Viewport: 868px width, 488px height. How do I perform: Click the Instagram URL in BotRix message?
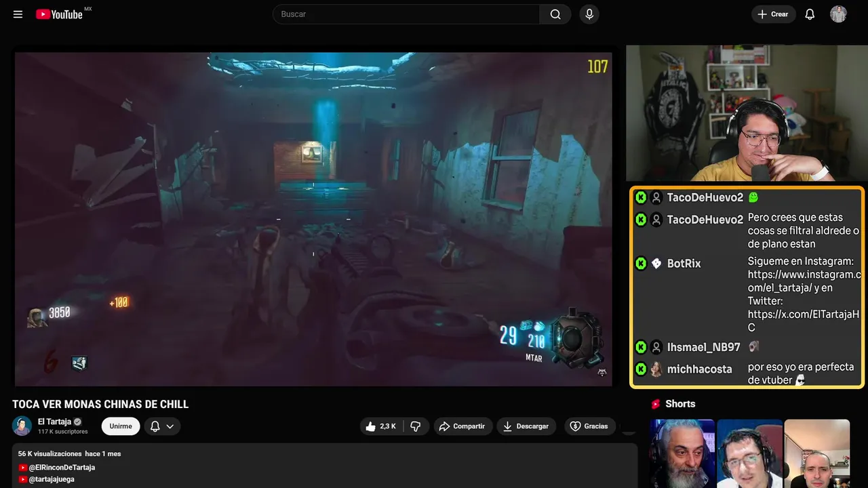pos(804,281)
